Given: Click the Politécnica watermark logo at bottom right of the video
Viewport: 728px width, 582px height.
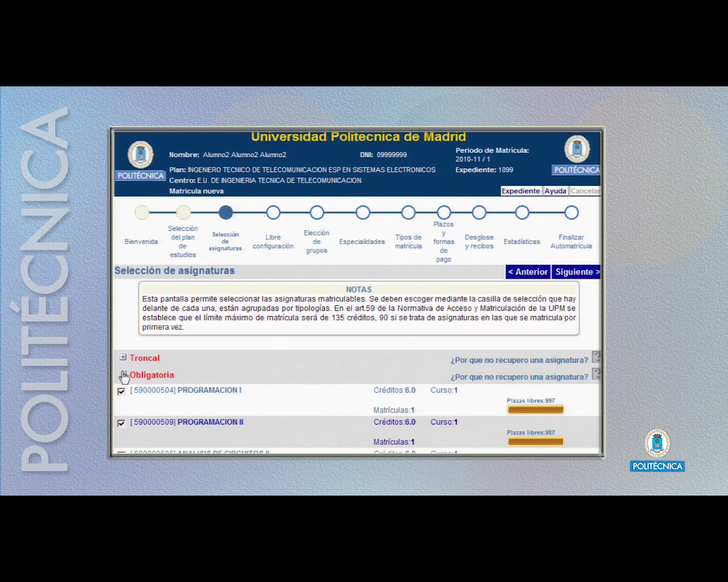Looking at the screenshot, I should pos(657,450).
